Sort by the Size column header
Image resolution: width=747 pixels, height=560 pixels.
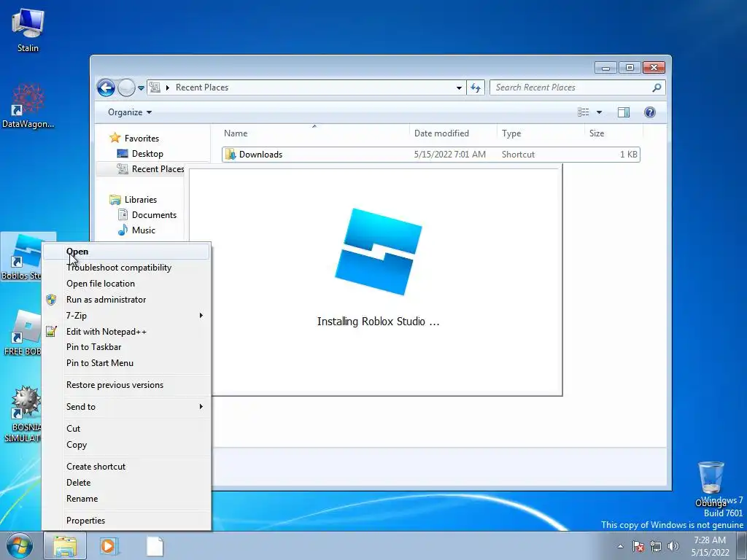click(614, 133)
